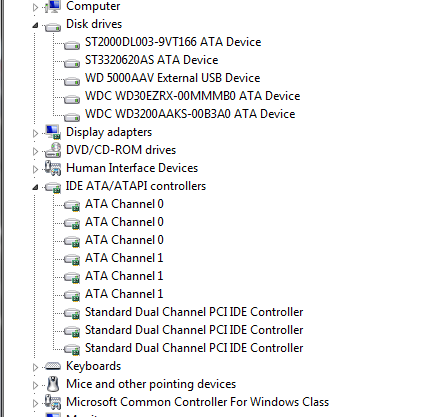Expand the Computer category arrow
446x417 pixels.
(35, 7)
